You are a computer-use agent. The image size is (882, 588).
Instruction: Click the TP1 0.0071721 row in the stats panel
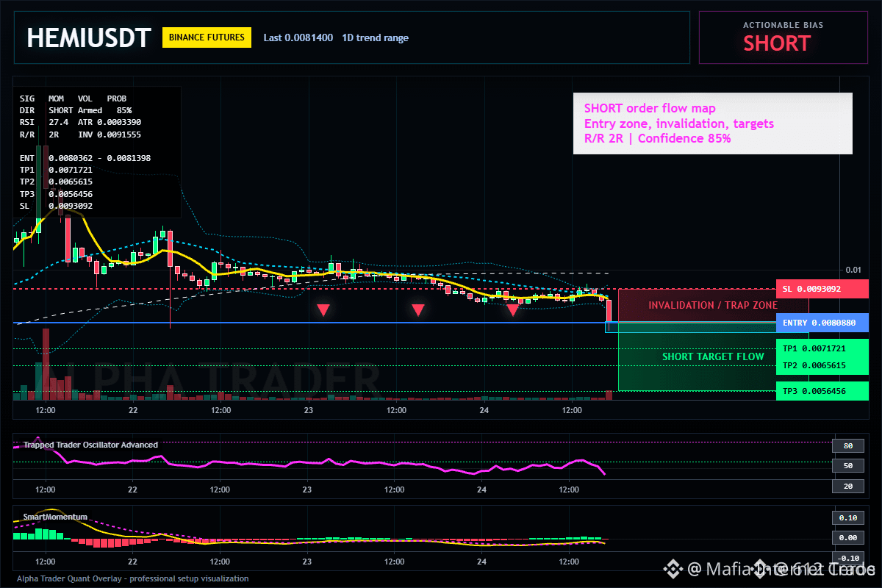pyautogui.click(x=56, y=170)
